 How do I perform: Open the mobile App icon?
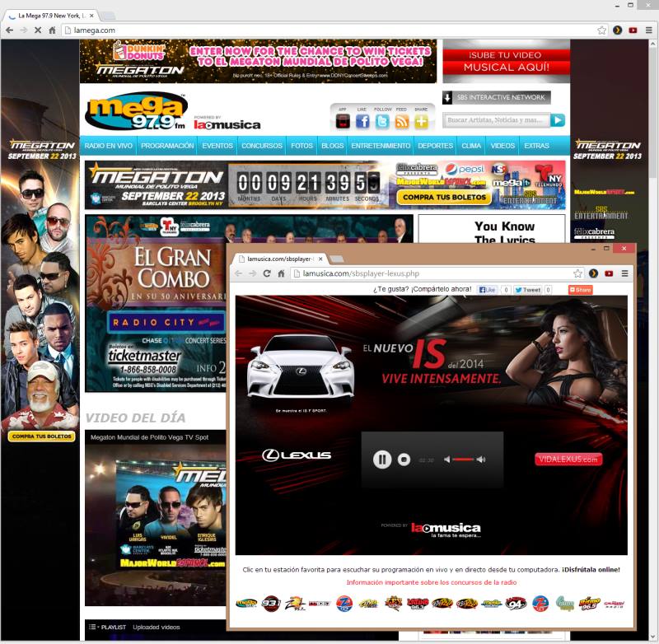click(343, 122)
